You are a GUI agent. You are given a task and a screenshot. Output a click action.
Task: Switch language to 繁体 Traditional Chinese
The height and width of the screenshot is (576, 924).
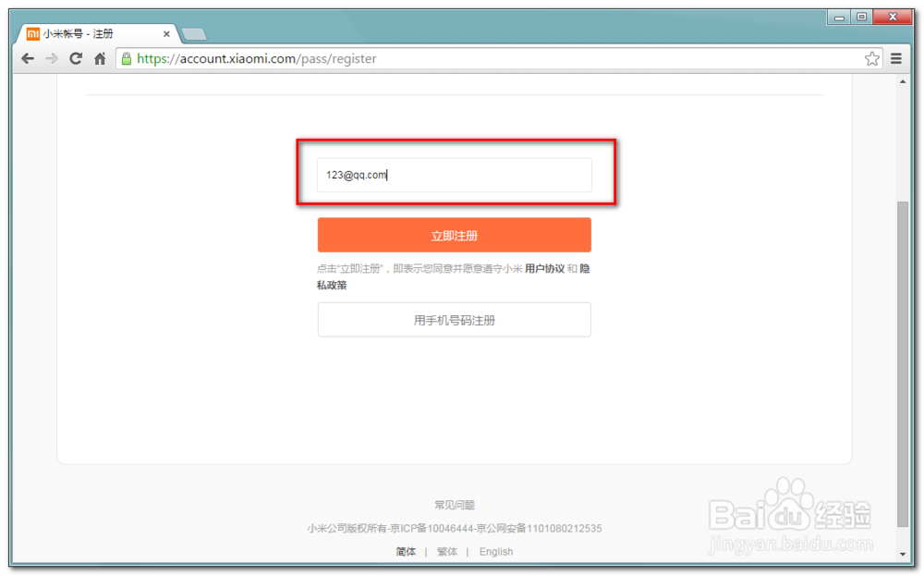coord(447,551)
